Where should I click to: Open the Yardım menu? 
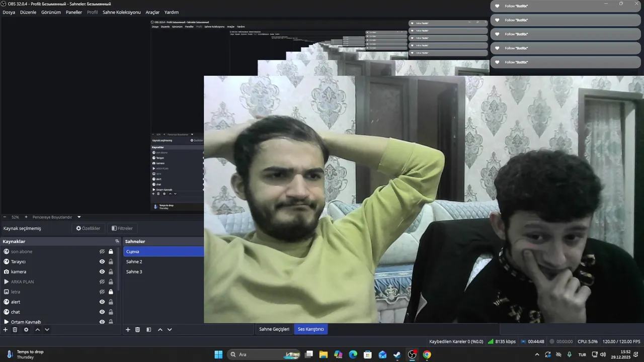click(172, 12)
